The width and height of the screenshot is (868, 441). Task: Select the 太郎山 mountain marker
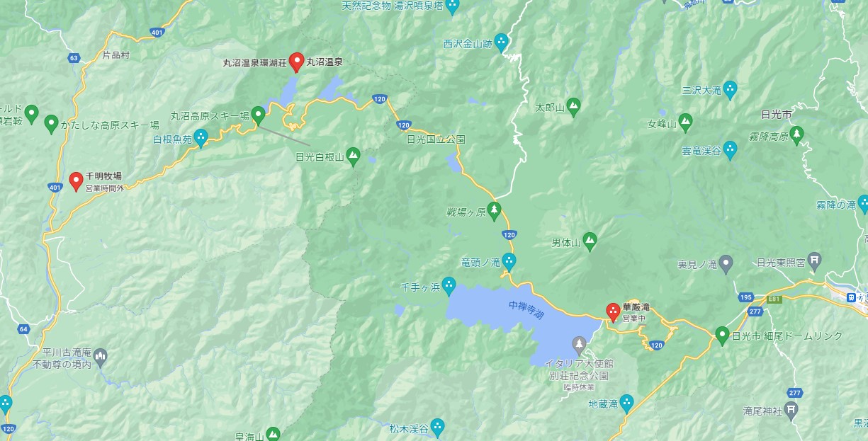[573, 107]
